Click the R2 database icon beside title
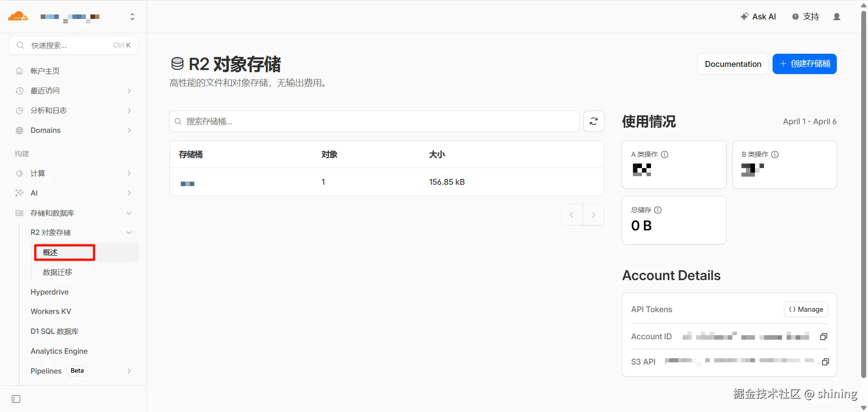 click(x=177, y=64)
